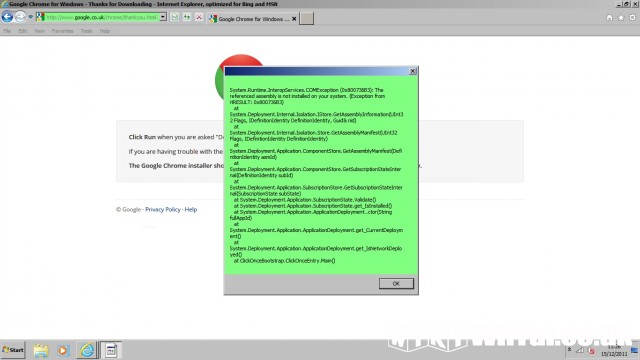
Task: Open the Favorites menu
Action: coord(62,31)
